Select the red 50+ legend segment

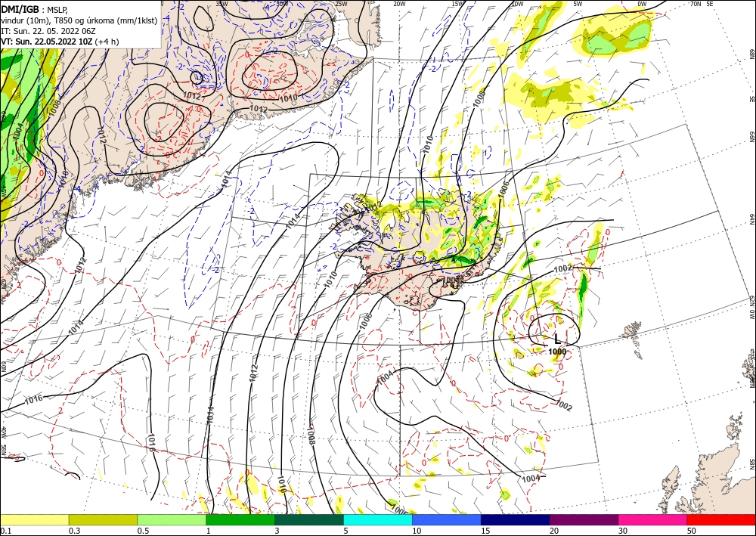(721, 519)
